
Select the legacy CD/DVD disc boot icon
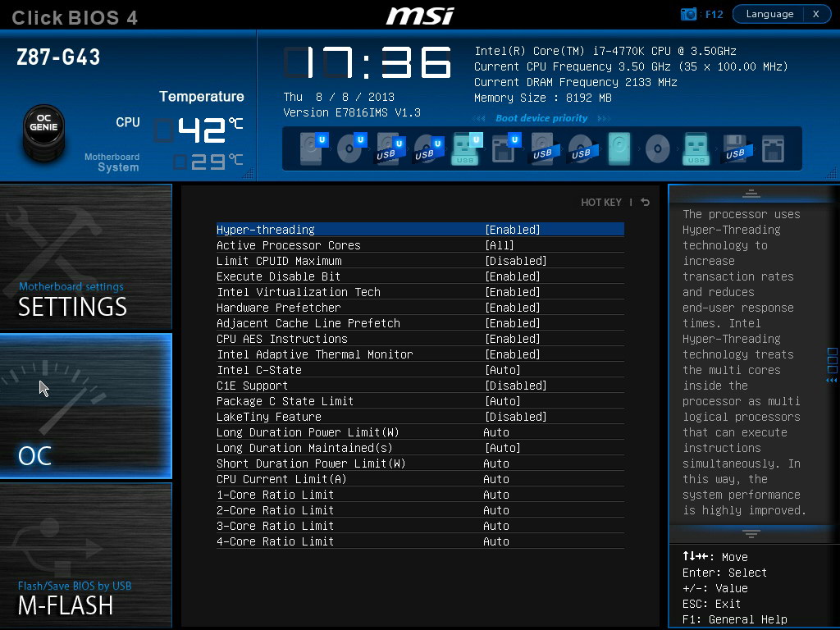tap(657, 148)
